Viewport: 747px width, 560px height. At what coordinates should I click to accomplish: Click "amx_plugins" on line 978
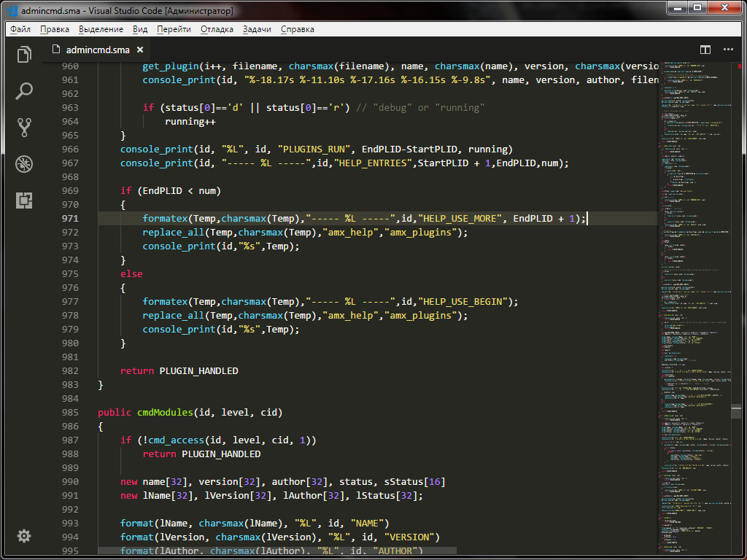point(420,315)
